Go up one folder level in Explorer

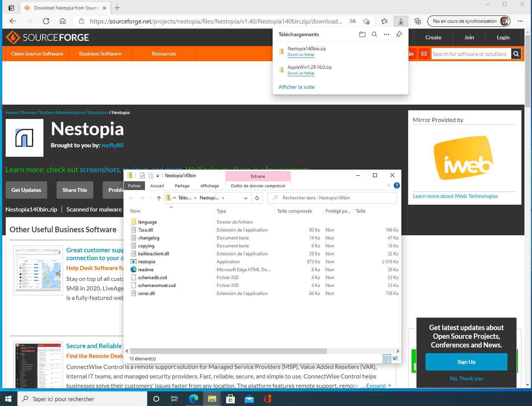[159, 198]
